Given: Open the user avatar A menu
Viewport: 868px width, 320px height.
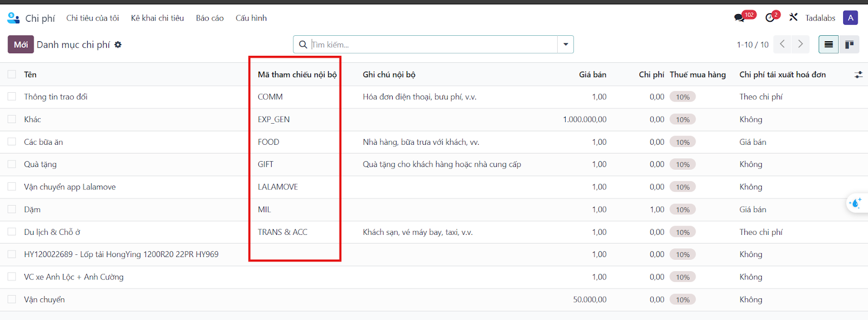Looking at the screenshot, I should tap(850, 18).
